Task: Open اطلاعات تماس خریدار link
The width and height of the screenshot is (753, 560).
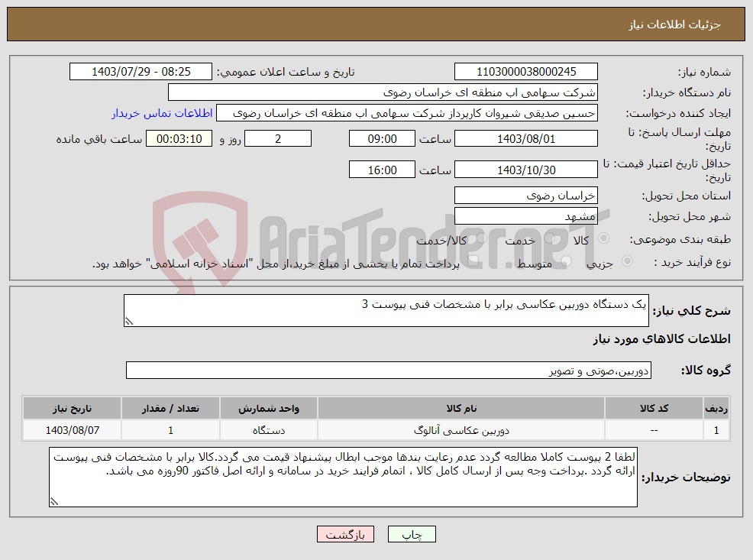Action: click(x=163, y=113)
